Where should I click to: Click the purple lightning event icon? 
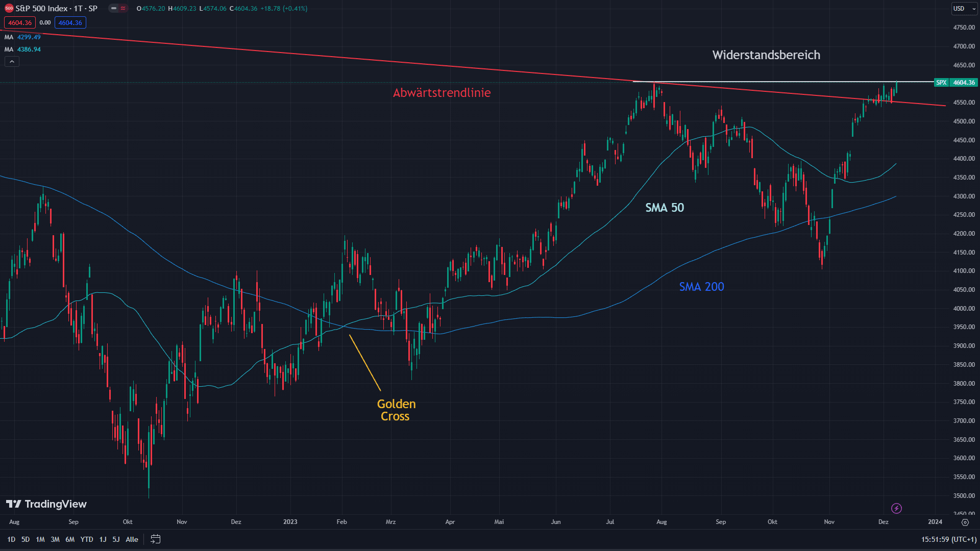point(896,508)
